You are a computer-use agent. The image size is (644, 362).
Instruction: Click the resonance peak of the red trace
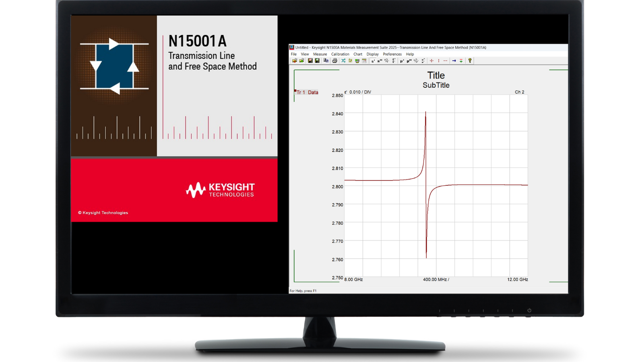(x=425, y=113)
